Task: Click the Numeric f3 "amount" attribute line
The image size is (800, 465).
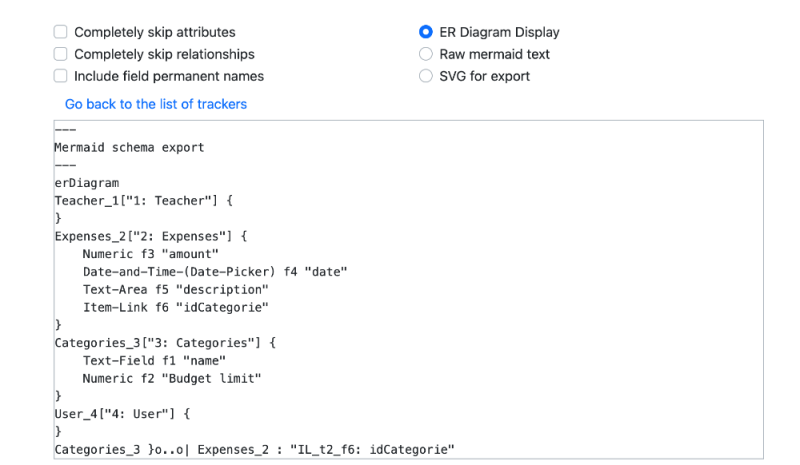Action: (x=151, y=254)
